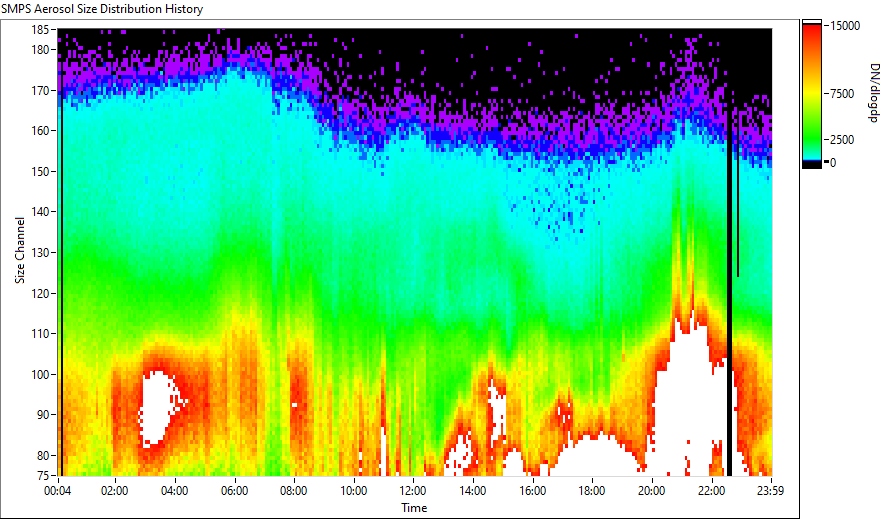Click the 16:00 time axis tick
This screenshot has height=519, width=884.
tap(532, 491)
